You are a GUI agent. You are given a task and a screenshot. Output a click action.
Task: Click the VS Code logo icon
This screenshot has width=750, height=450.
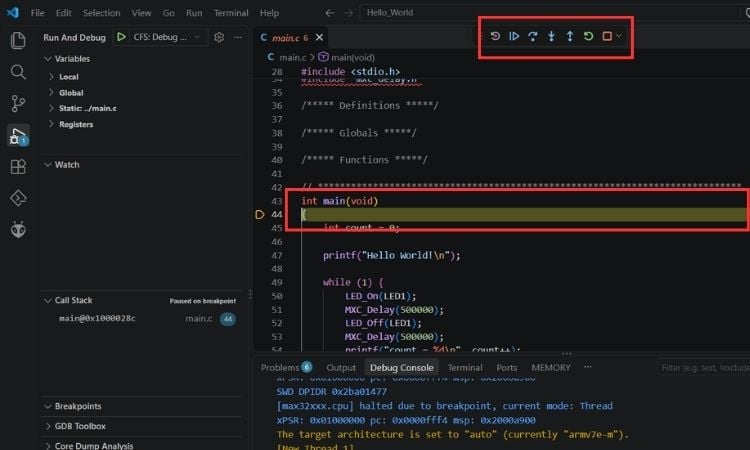tap(13, 12)
